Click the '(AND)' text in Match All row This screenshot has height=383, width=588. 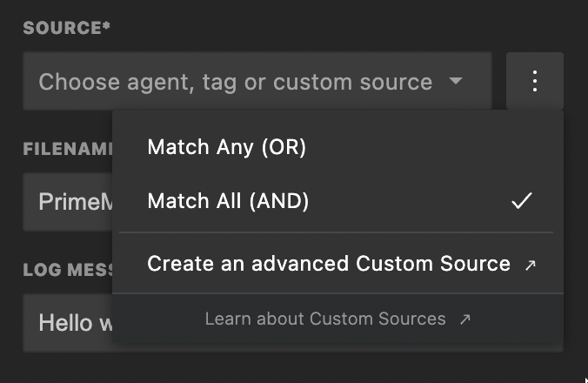click(279, 201)
